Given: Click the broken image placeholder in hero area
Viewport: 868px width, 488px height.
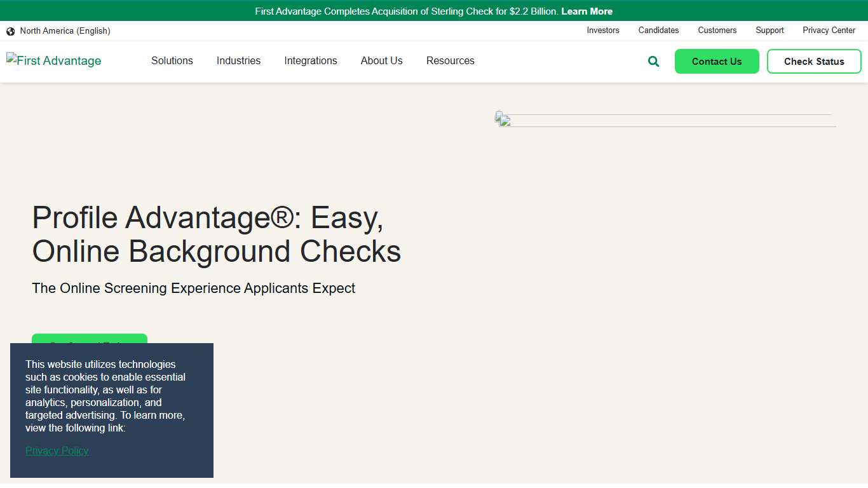Looking at the screenshot, I should point(504,120).
